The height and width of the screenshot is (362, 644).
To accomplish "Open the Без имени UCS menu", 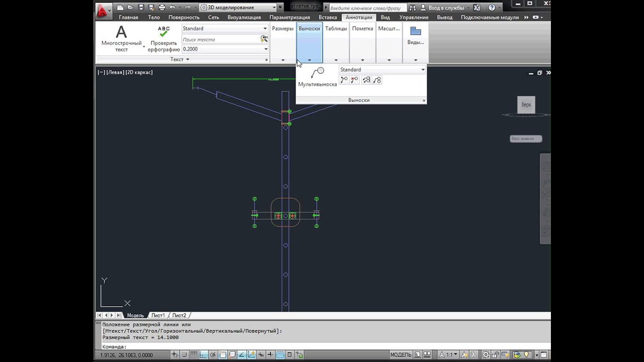I will coord(526,139).
